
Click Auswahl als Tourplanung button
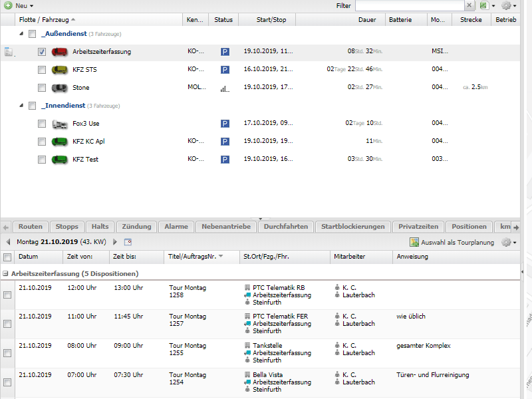tap(452, 242)
